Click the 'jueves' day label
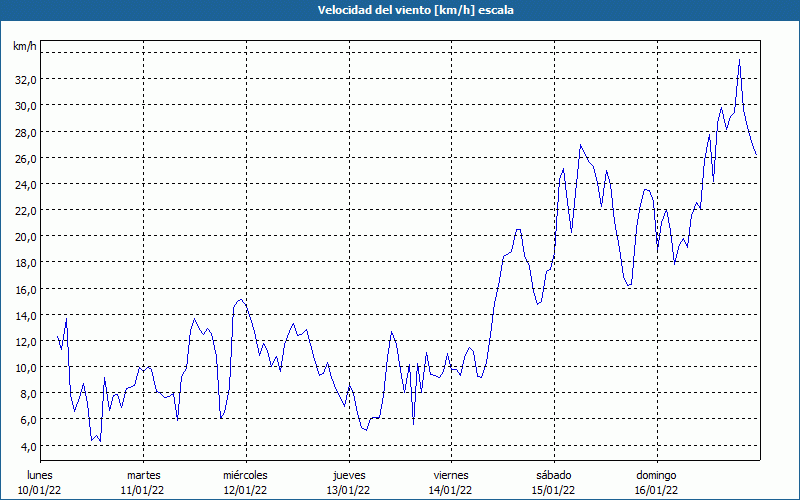Image resolution: width=800 pixels, height=500 pixels. [349, 475]
